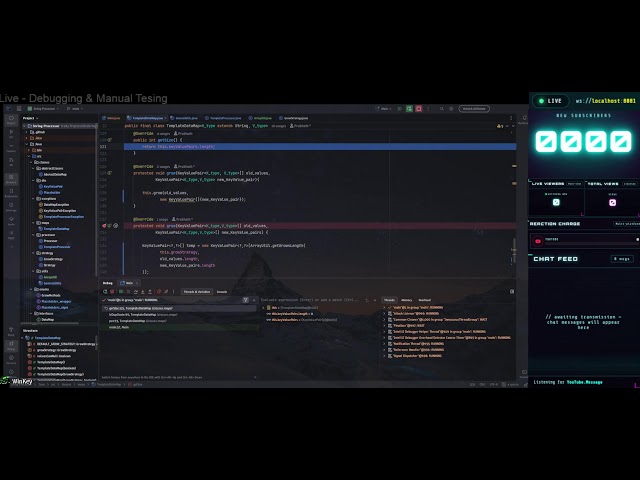Select main:37, Main frame in the call stack
Viewport: 640px width, 480px height.
coord(118,327)
